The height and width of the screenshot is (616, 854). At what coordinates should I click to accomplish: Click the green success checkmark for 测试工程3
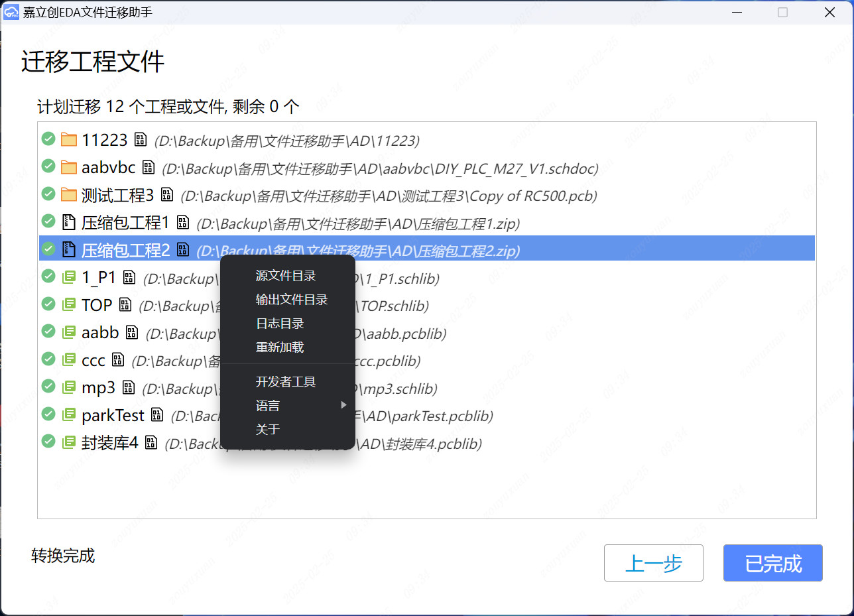[48, 194]
